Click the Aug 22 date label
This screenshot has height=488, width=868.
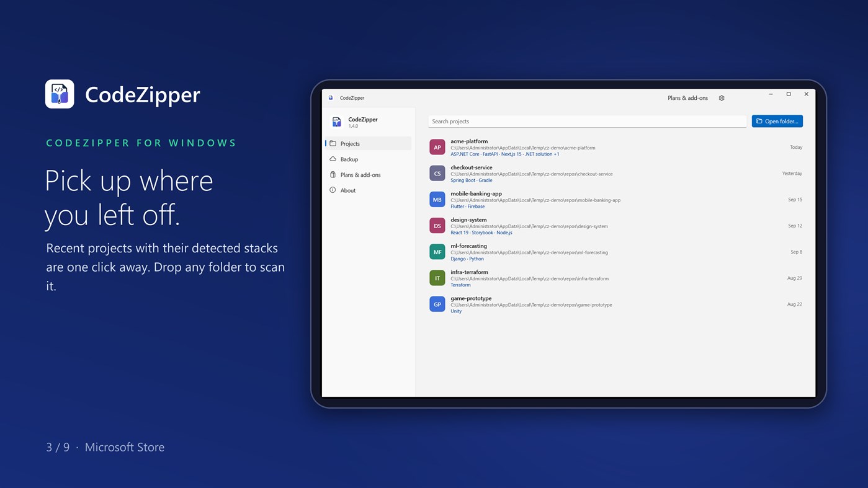coord(795,304)
